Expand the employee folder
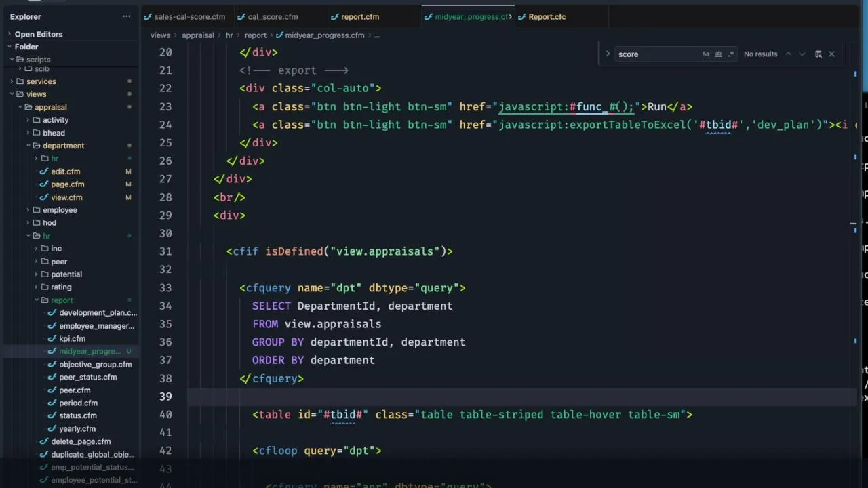 click(x=60, y=210)
